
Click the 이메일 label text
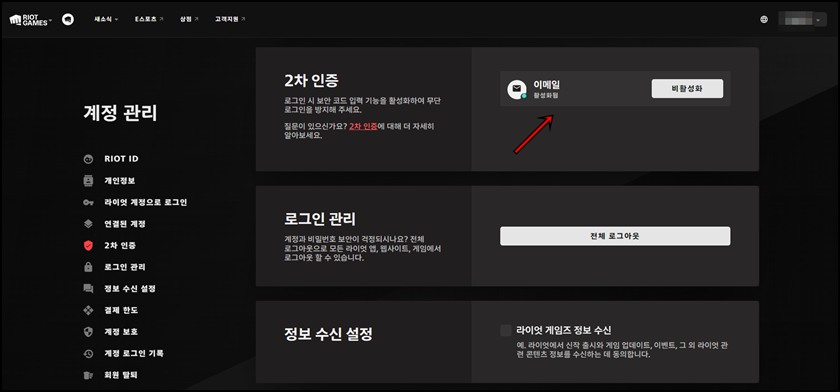(x=547, y=84)
